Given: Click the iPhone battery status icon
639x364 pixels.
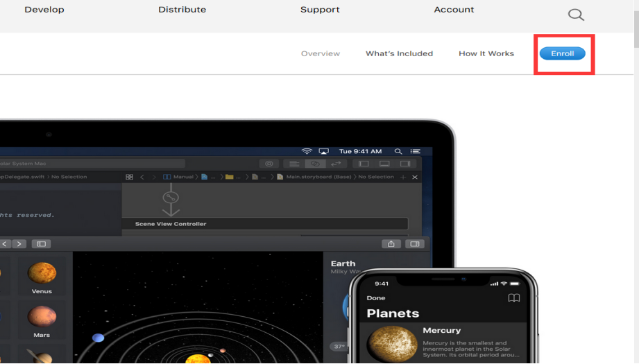Looking at the screenshot, I should [515, 284].
